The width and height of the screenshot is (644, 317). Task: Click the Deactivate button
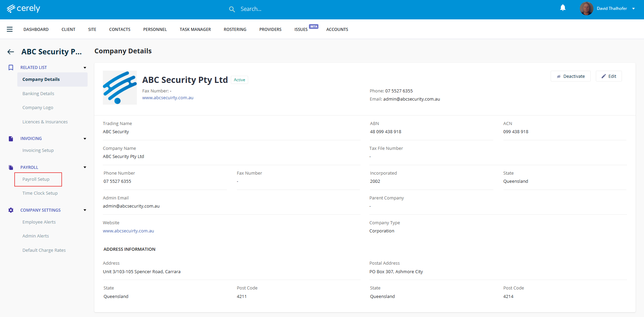[x=571, y=76]
